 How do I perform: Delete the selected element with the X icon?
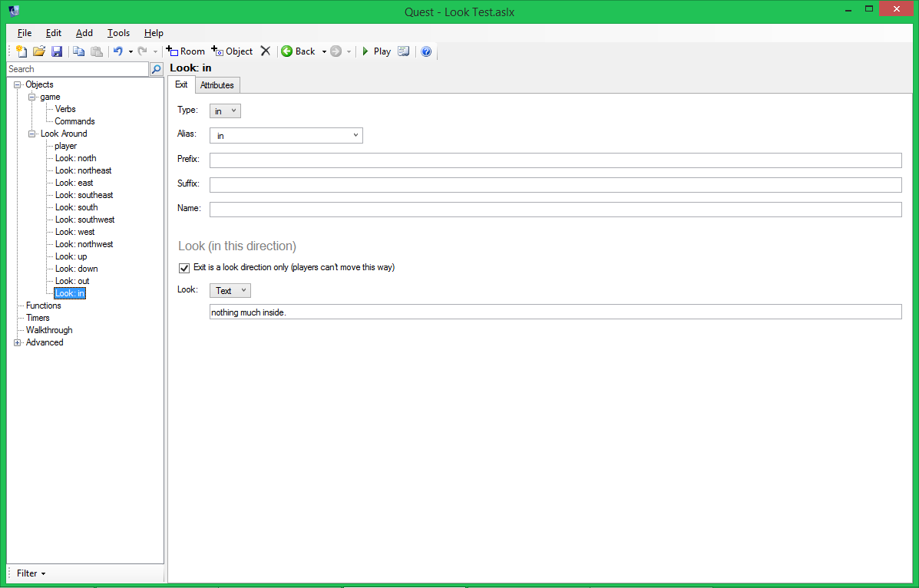pyautogui.click(x=266, y=51)
